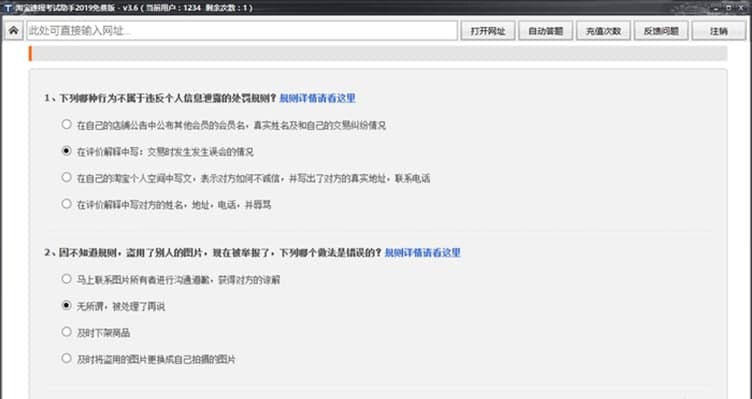Open question 1 规则详情请看这里 link
Viewport: 752px width, 399px height.
(x=317, y=98)
